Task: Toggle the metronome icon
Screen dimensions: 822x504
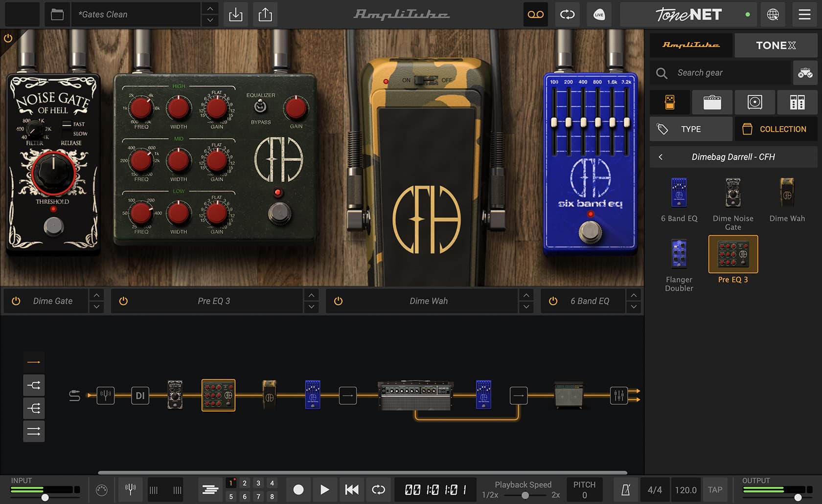Action: [625, 490]
